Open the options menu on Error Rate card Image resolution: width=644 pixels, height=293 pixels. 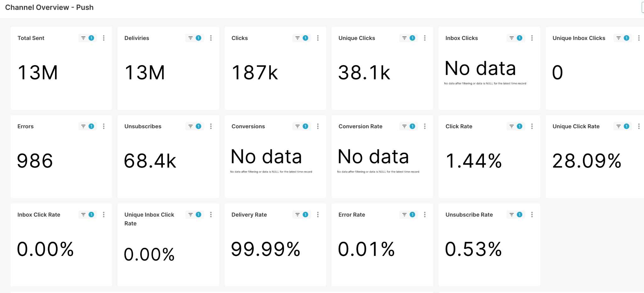425,215
